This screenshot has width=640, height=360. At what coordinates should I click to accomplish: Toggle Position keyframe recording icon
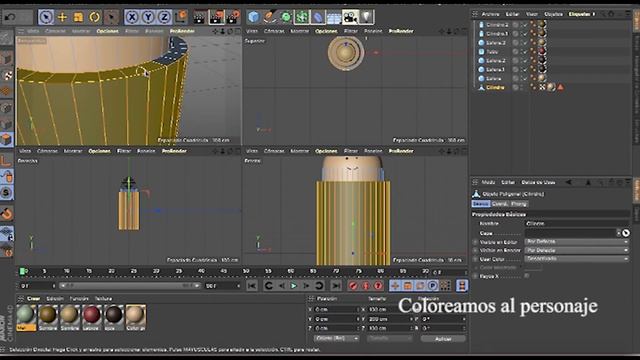pyautogui.click(x=395, y=286)
